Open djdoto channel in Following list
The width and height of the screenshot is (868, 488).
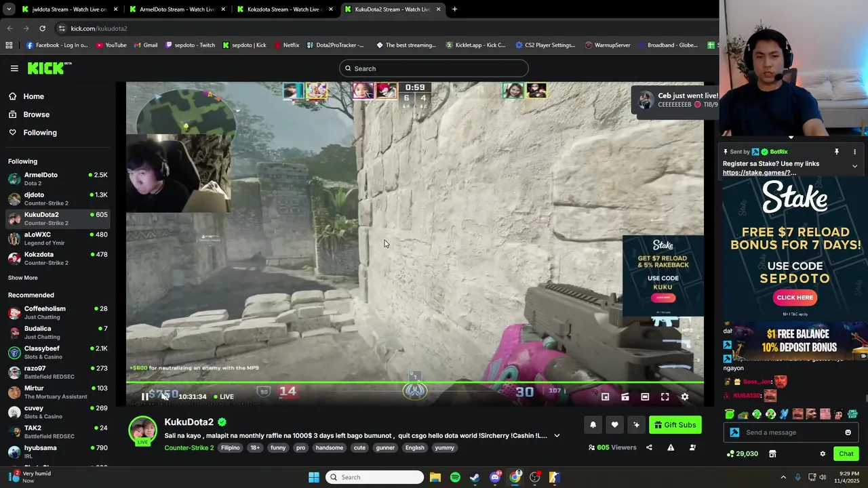(x=58, y=199)
